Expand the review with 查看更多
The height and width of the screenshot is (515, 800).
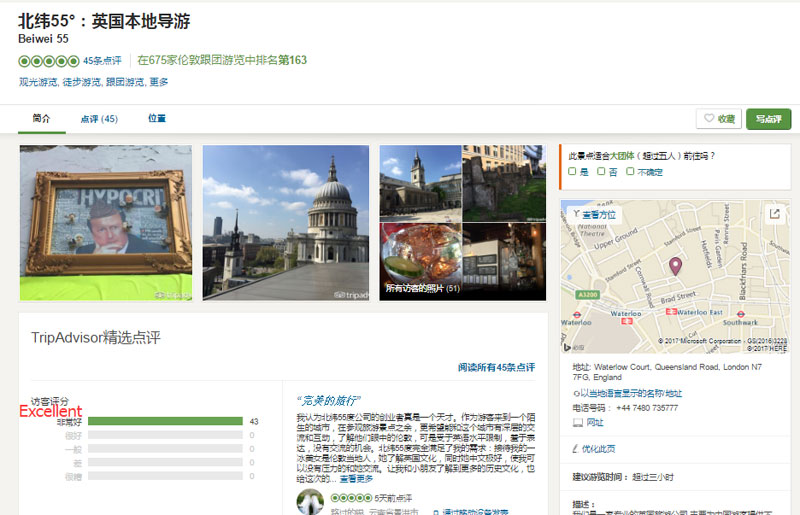359,479
